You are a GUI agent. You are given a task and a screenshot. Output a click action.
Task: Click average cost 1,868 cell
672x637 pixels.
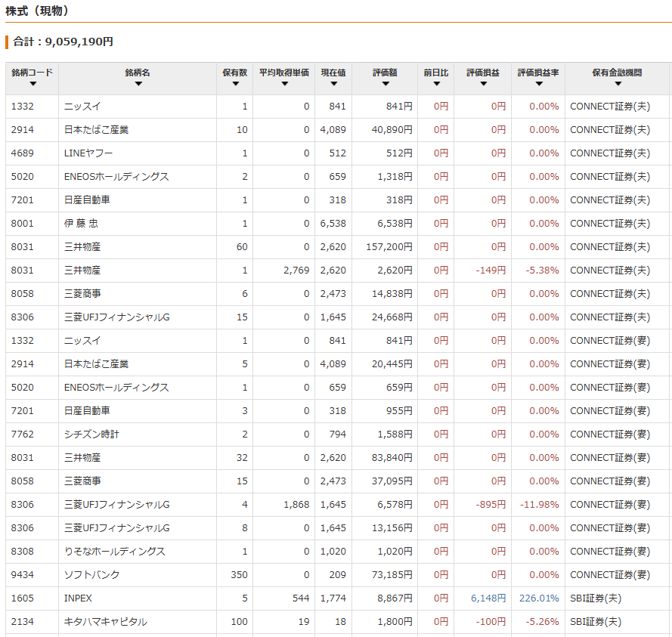pyautogui.click(x=283, y=505)
